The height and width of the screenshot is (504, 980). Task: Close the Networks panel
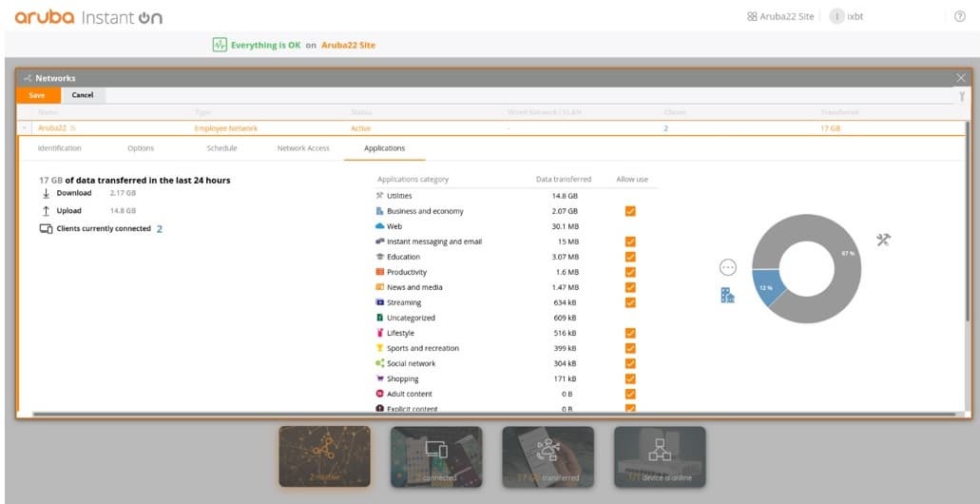tap(961, 78)
